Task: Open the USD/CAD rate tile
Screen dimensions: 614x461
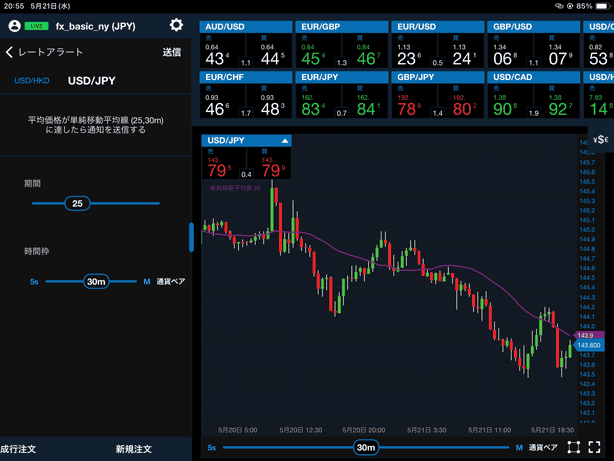Action: tap(534, 94)
